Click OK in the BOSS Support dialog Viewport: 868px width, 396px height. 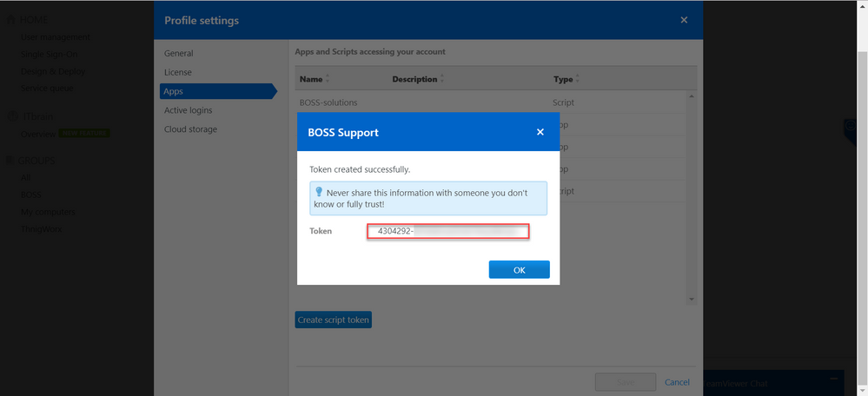[519, 270]
